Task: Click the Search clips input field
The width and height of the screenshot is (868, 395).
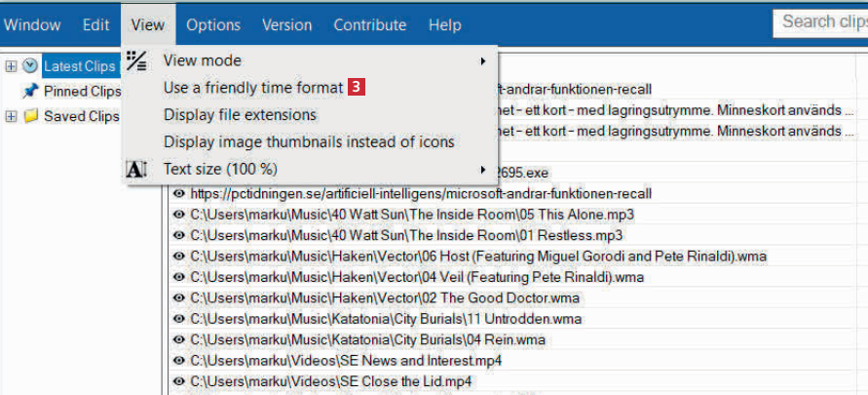Action: (x=820, y=21)
